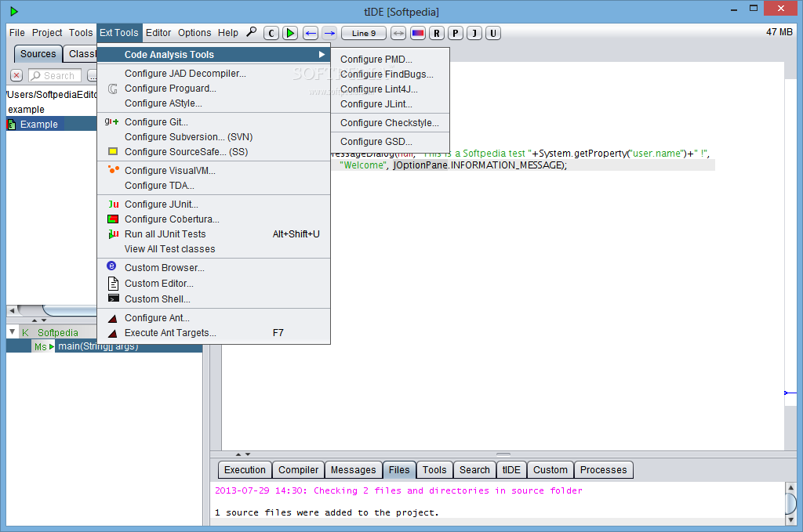Choose Configure Subversion... (SVN)
Screen dimensions: 803x532
(x=213, y=136)
